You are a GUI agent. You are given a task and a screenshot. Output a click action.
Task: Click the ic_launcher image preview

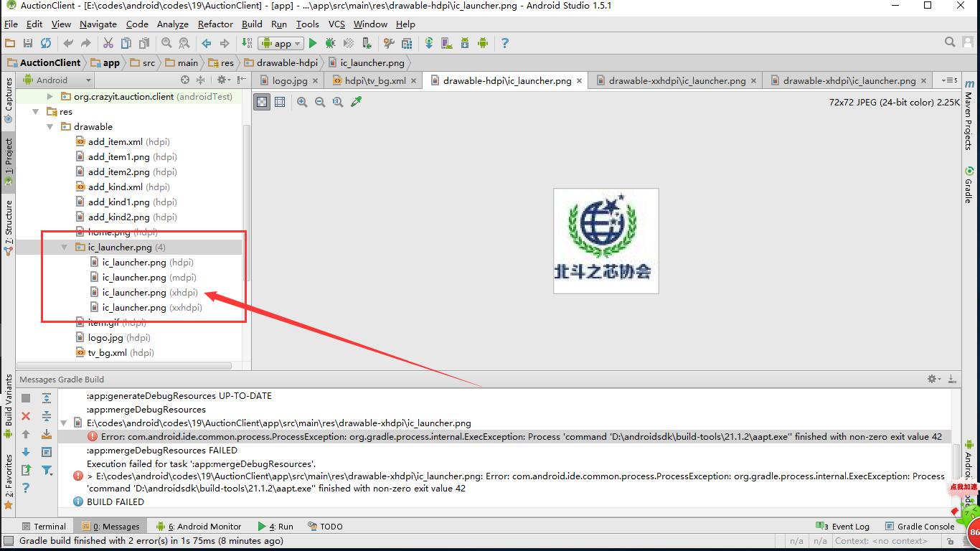pos(606,241)
